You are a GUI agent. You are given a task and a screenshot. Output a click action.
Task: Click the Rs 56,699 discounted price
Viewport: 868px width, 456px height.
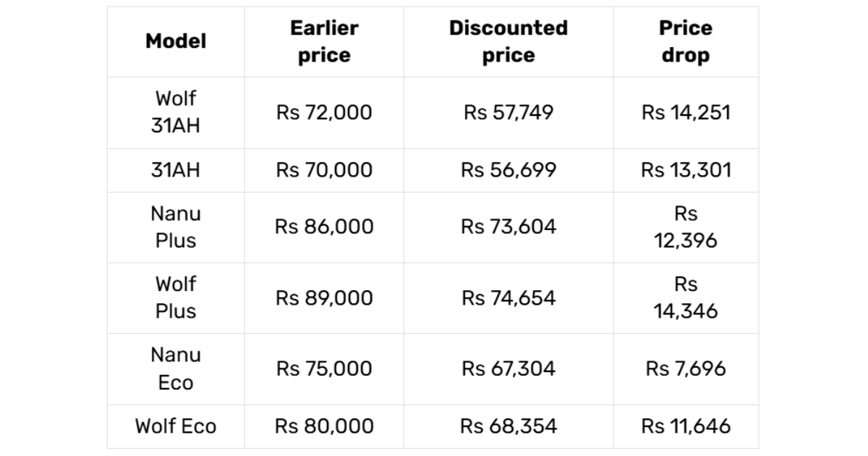coord(509,170)
